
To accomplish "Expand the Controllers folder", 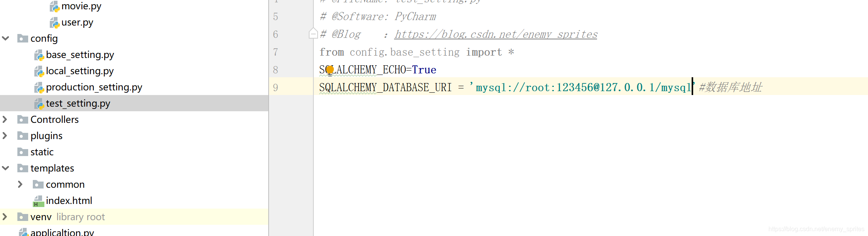I will [5, 120].
